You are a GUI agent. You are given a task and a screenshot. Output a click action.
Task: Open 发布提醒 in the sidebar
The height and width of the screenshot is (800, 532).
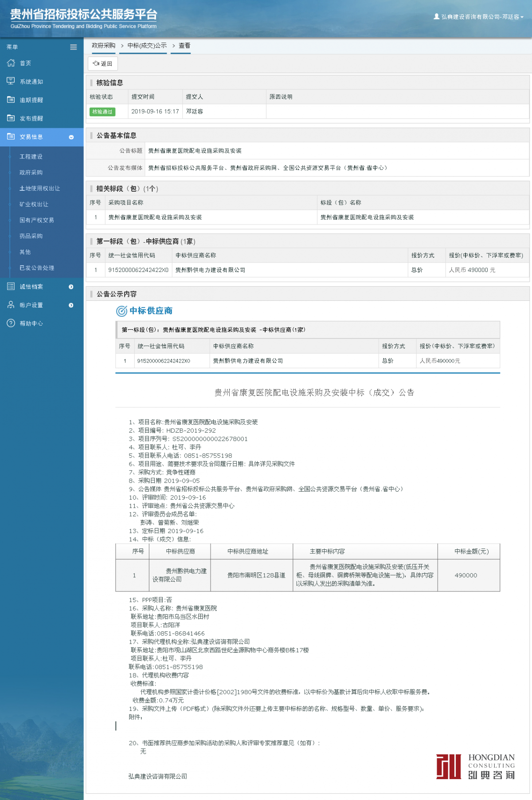(31, 118)
